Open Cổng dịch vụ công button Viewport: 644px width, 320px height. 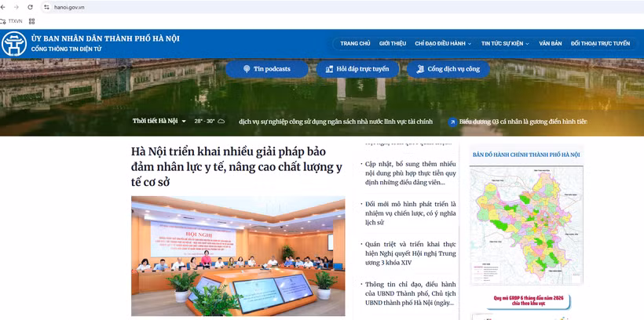pyautogui.click(x=448, y=69)
